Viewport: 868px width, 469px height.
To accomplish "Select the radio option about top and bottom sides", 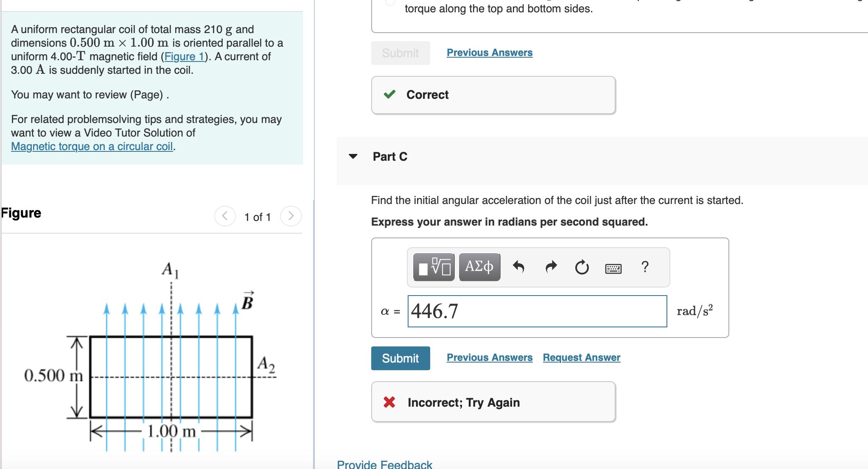I will [x=390, y=2].
